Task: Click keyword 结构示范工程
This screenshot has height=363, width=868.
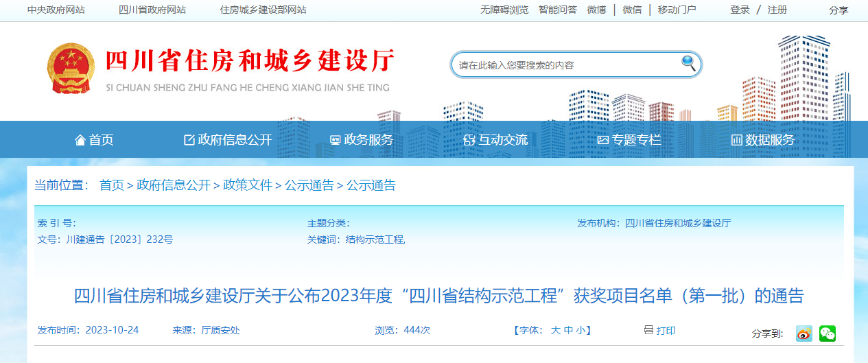Action: coord(376,239)
